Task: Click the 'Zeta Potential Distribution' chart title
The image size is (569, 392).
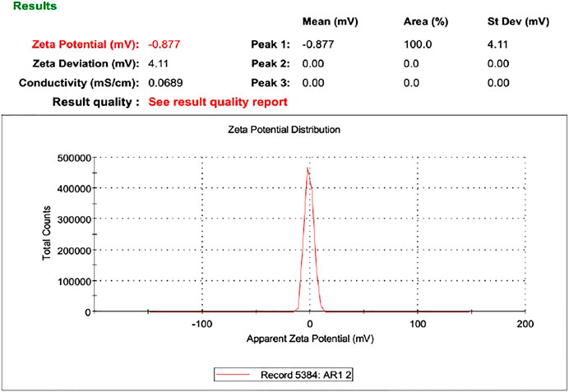Action: coord(284,130)
